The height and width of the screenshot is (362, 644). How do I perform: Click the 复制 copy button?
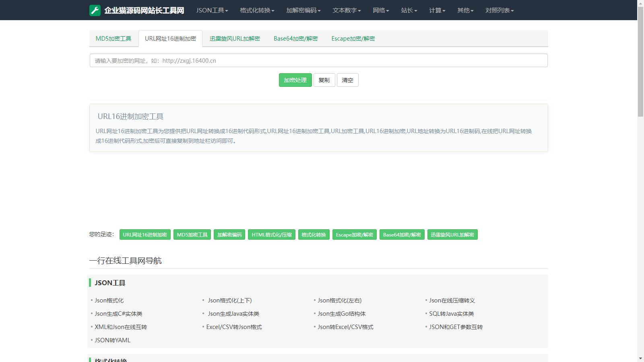[324, 80]
